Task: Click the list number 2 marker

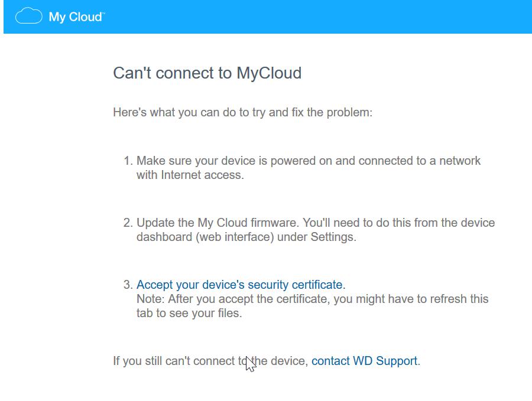Action: tap(128, 223)
